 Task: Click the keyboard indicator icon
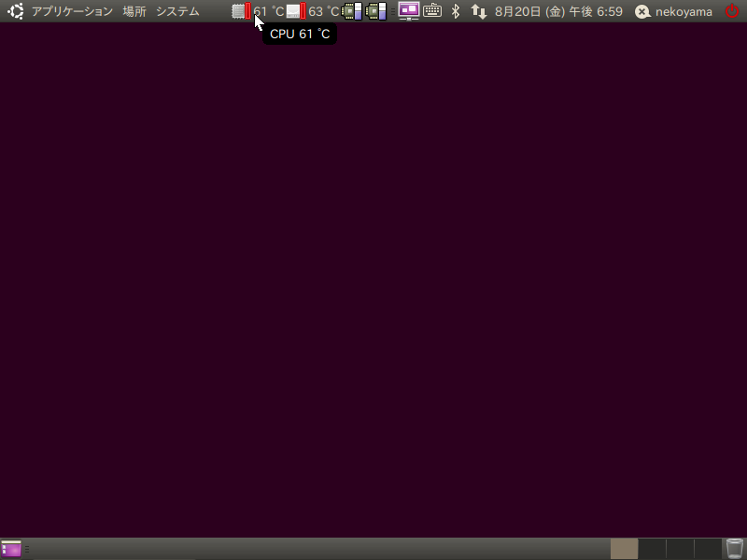432,11
